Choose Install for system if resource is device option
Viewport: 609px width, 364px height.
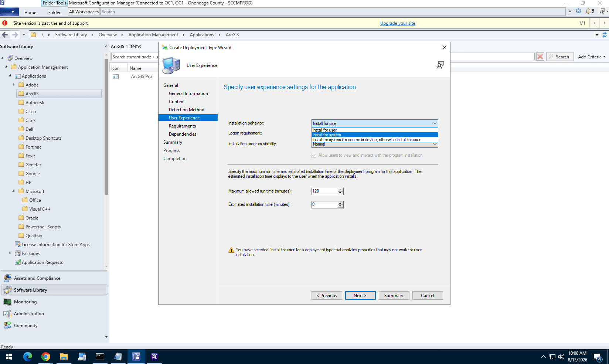pos(375,140)
